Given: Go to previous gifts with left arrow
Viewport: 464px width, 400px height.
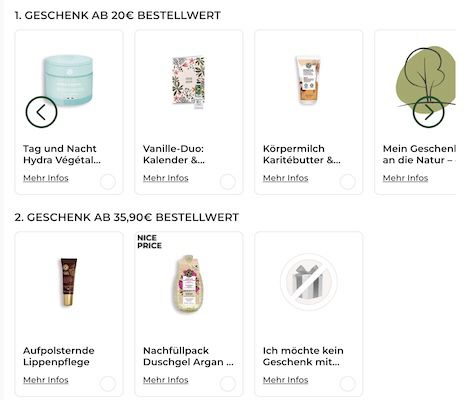Looking at the screenshot, I should point(41,112).
